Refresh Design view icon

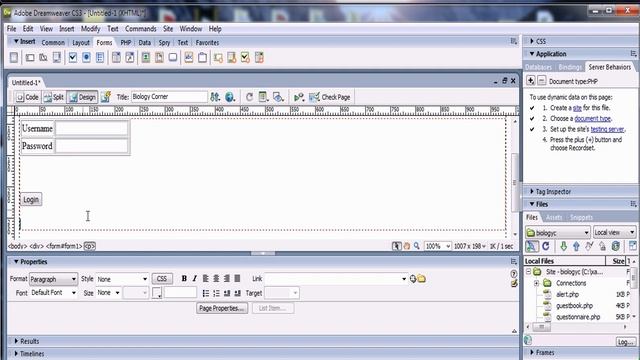(249, 97)
